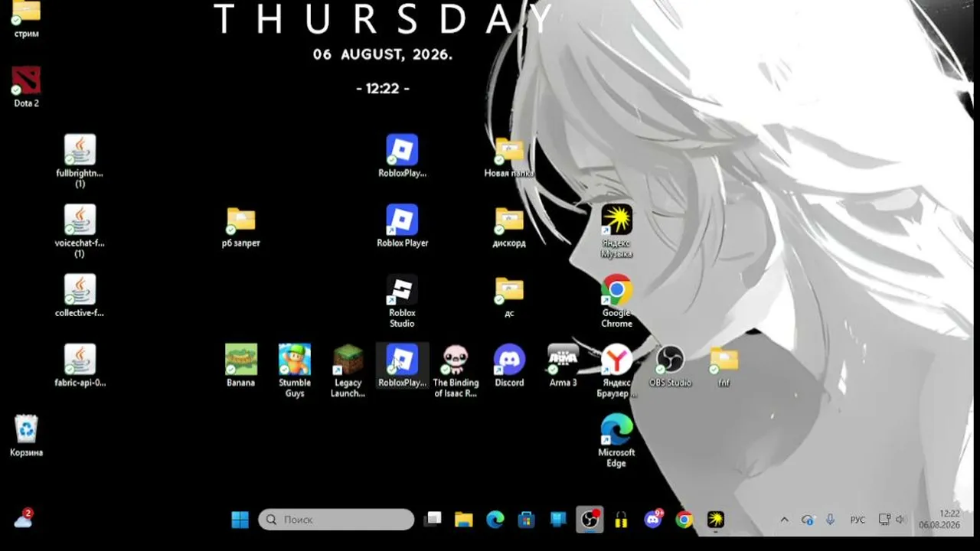Open Task View from the taskbar

[433, 520]
